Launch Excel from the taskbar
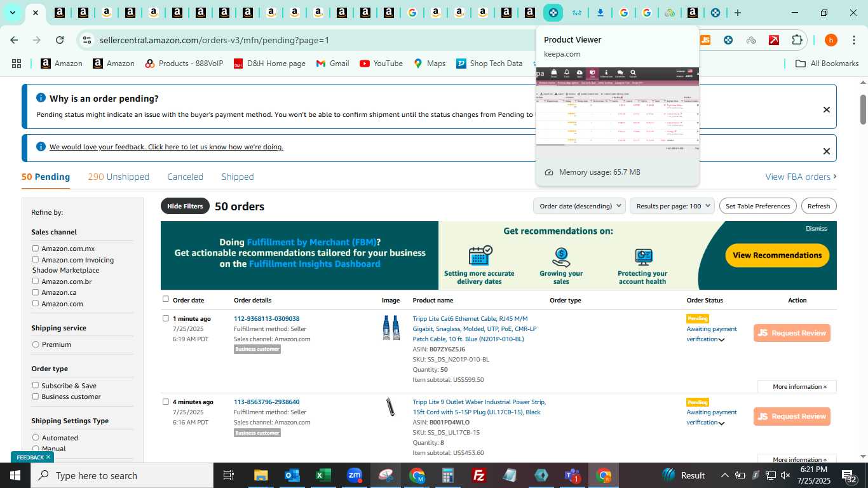The width and height of the screenshot is (868, 488). pos(323,475)
